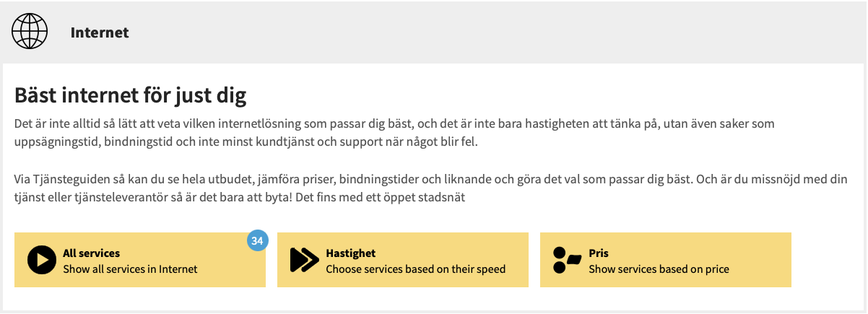Open the All services card
The width and height of the screenshot is (868, 314).
(140, 260)
